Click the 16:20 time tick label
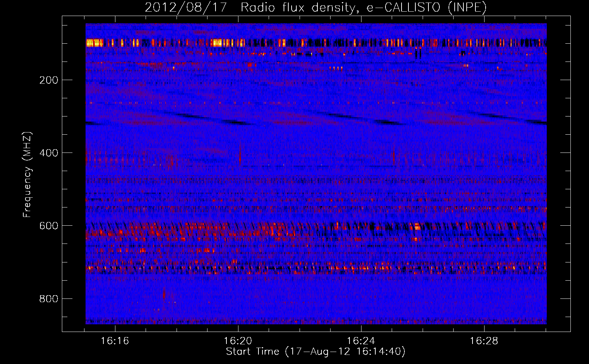589x364 pixels. tap(238, 341)
